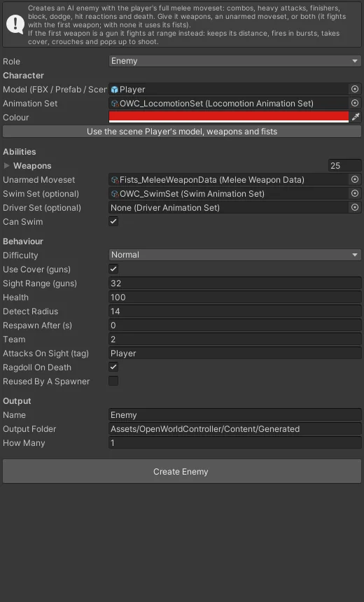Expand the Weapons foldout arrow
The width and height of the screenshot is (364, 602).
click(x=6, y=165)
